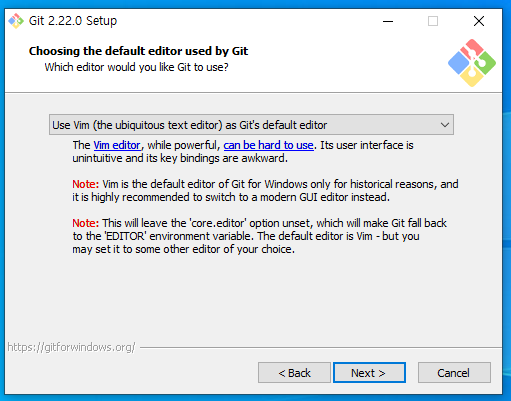Click the Git logo in the header
Image resolution: width=511 pixels, height=401 pixels.
click(472, 63)
